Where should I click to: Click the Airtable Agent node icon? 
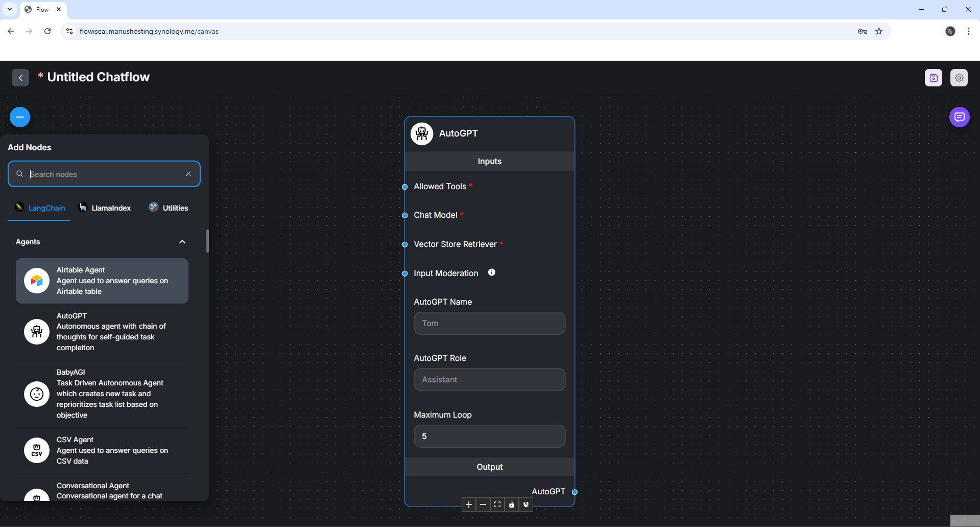(37, 281)
